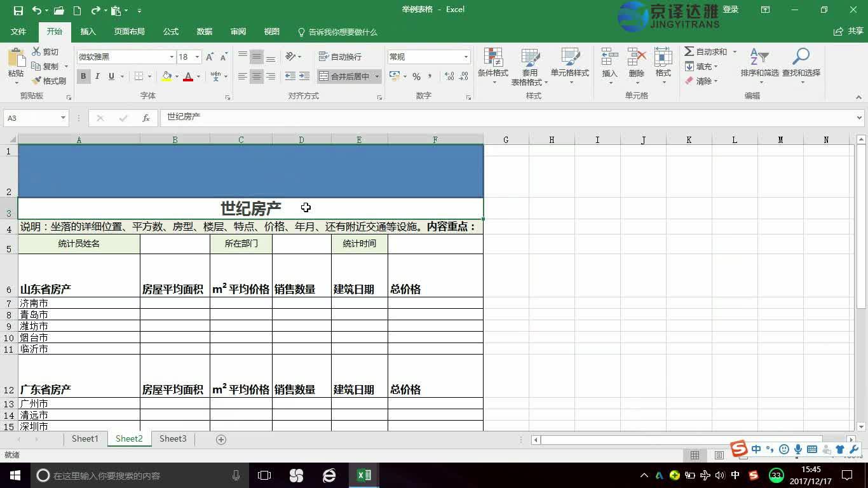868x488 pixels.
Task: Toggle italic formatting
Action: click(x=97, y=76)
